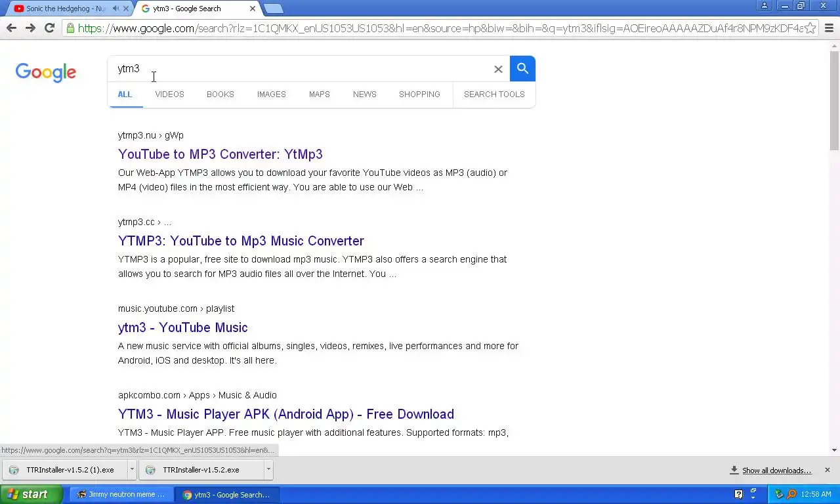Bookmark this page with the star icon

point(810,28)
